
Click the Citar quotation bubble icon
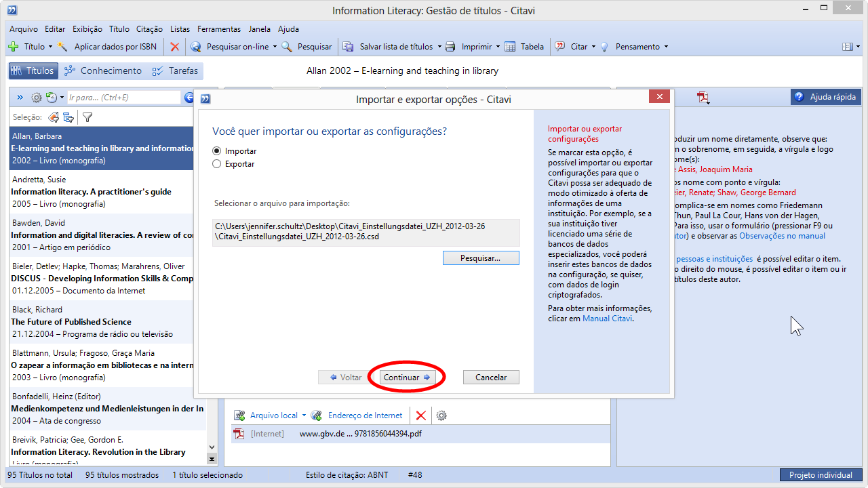[560, 47]
